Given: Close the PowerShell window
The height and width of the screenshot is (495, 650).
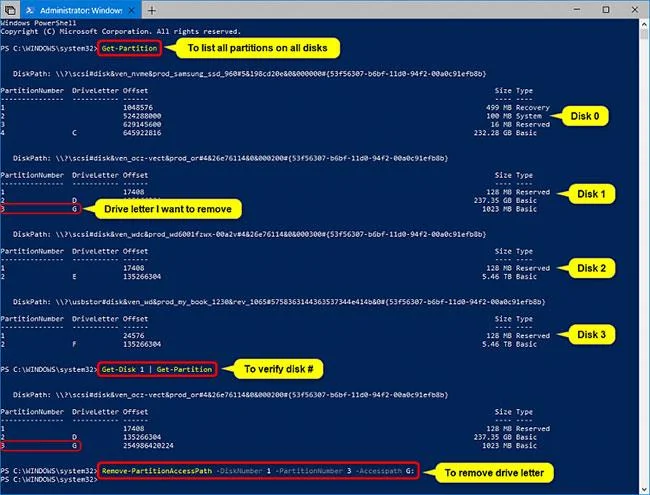Looking at the screenshot, I should pos(635,10).
